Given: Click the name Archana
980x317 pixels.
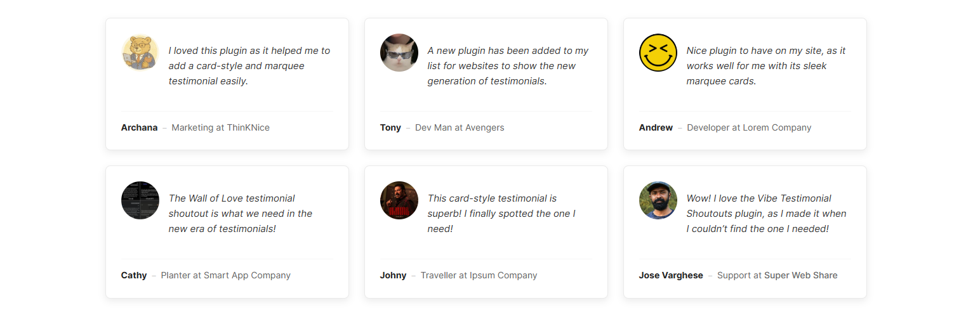Looking at the screenshot, I should (x=139, y=127).
